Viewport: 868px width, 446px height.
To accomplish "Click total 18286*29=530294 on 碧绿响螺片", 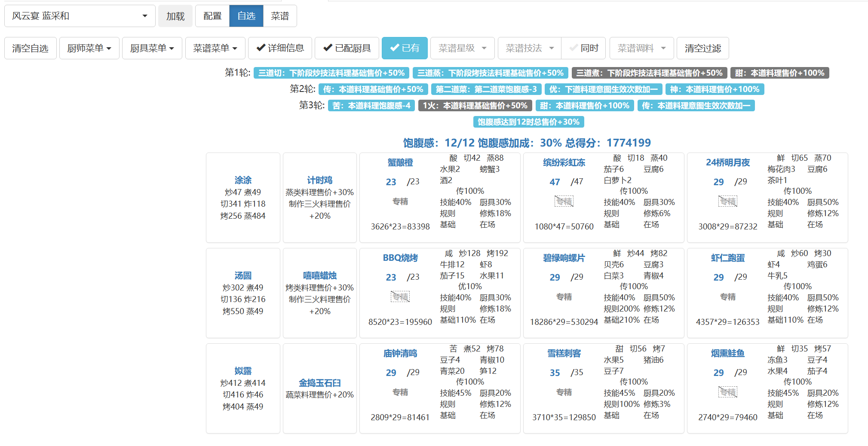I will [564, 322].
